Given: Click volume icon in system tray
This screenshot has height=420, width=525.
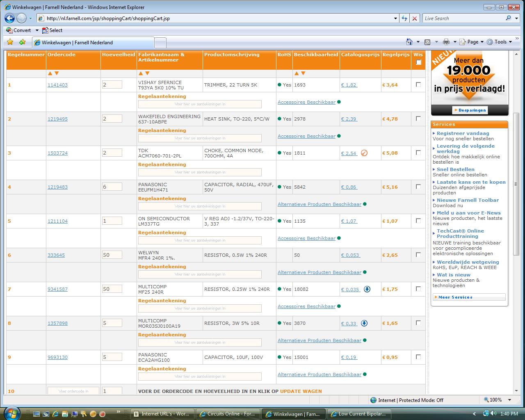Looking at the screenshot, I should coord(493,413).
